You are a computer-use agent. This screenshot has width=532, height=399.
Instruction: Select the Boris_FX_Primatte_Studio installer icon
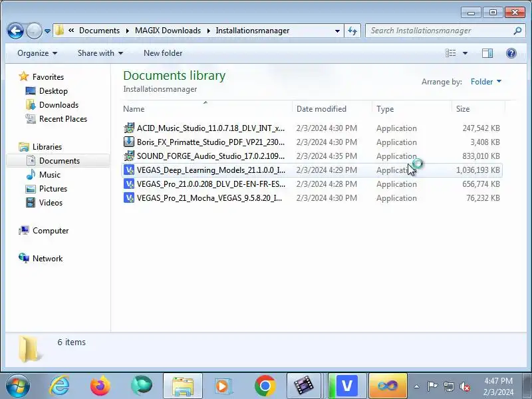(x=129, y=142)
